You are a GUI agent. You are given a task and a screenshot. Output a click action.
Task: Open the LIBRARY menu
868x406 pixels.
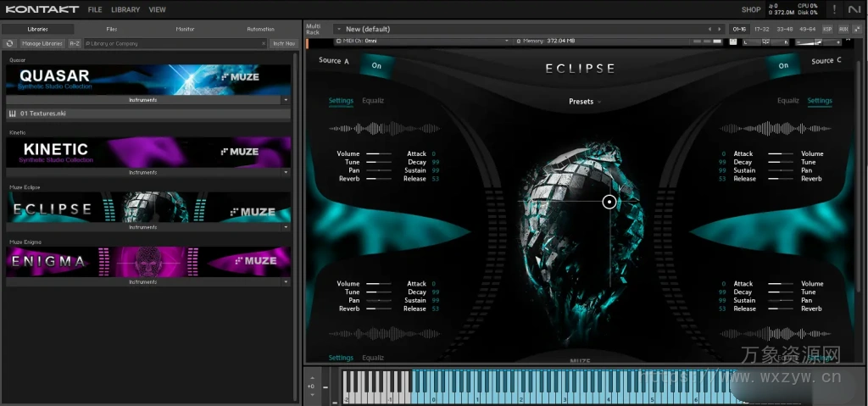(125, 9)
